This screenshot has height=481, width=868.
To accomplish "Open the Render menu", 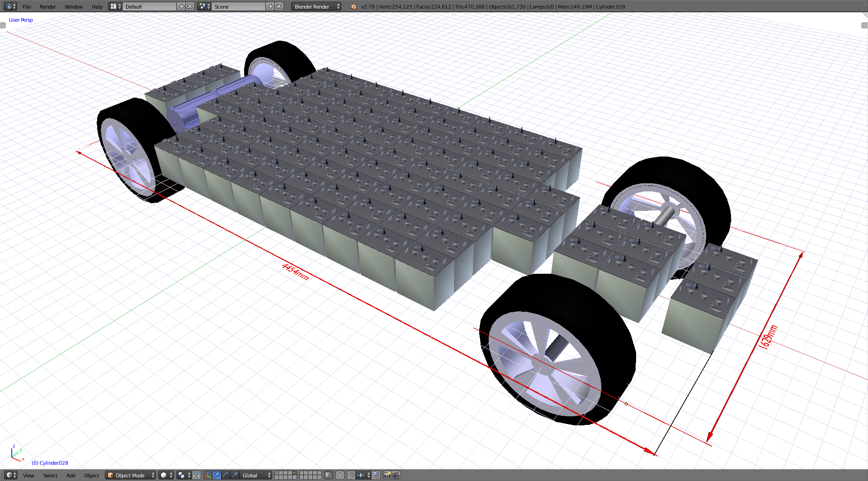I will point(47,7).
